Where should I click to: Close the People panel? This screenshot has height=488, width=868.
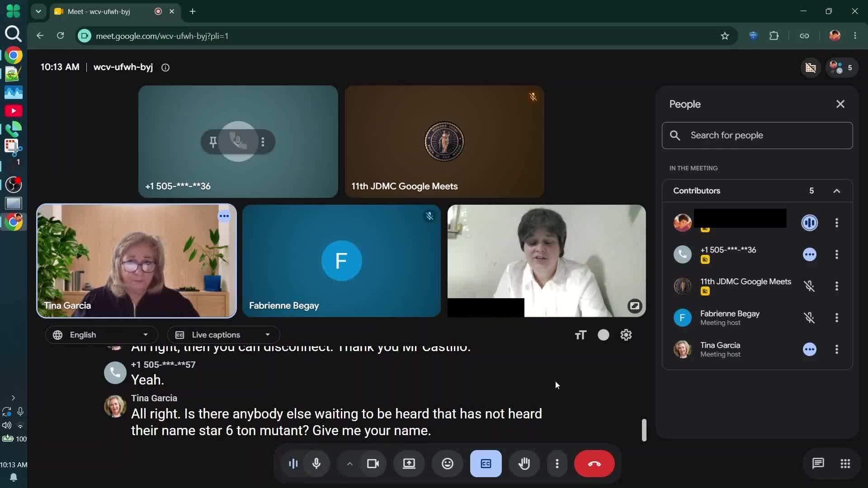840,104
